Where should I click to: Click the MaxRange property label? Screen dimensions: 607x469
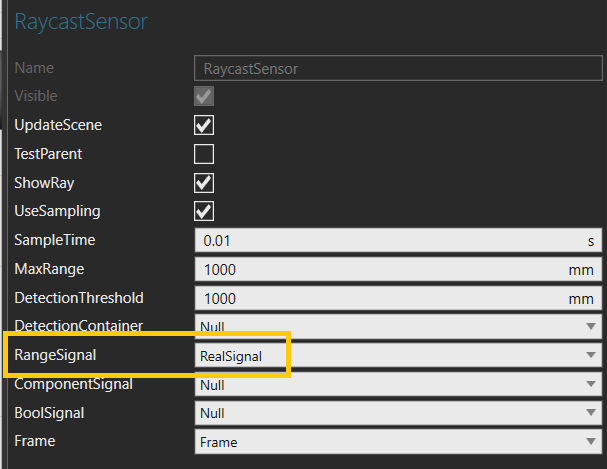pos(49,270)
